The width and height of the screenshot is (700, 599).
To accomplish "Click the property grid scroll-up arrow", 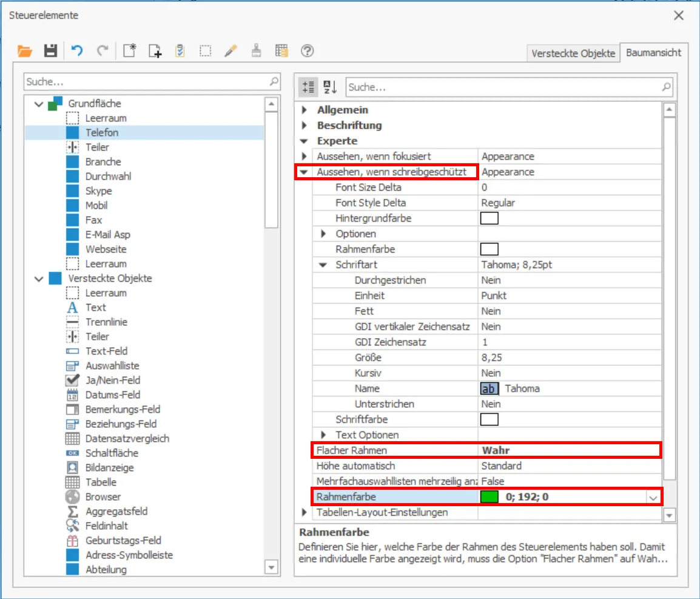I will [668, 109].
